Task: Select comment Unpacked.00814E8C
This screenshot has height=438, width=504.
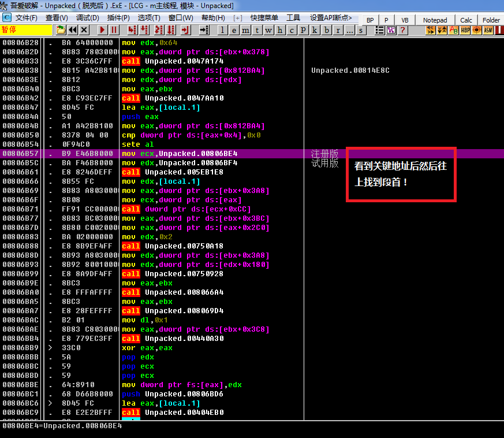Action: [350, 70]
